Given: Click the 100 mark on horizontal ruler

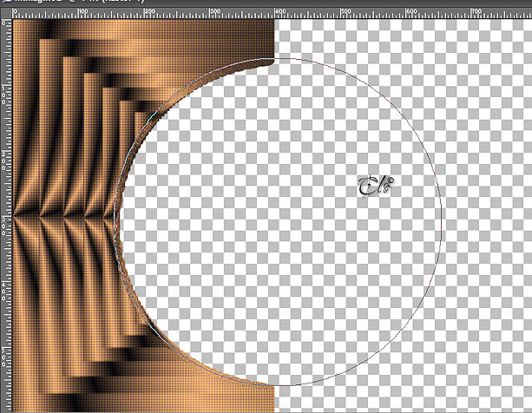Looking at the screenshot, I should [83, 11].
